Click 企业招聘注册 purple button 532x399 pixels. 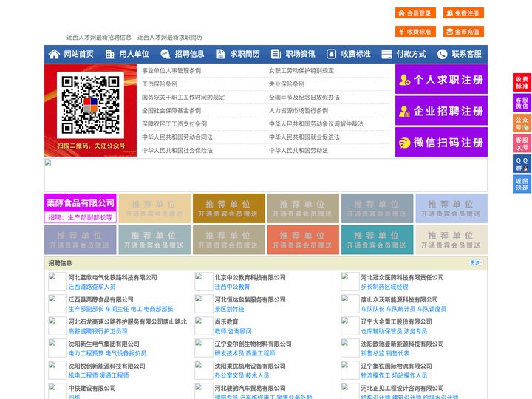point(441,111)
